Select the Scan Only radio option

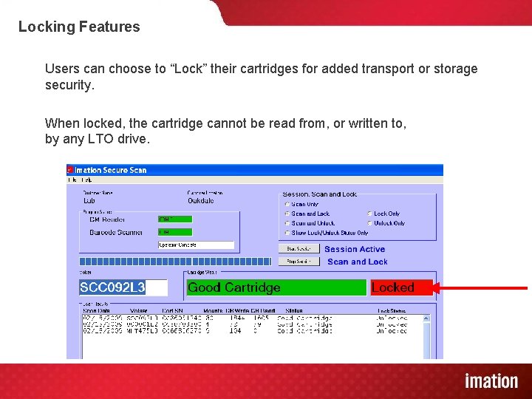click(301, 204)
